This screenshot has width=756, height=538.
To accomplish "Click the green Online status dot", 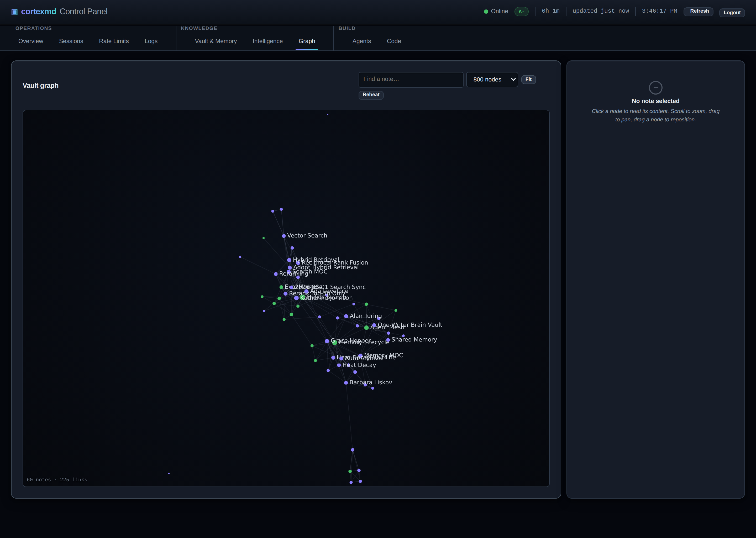I will [486, 12].
